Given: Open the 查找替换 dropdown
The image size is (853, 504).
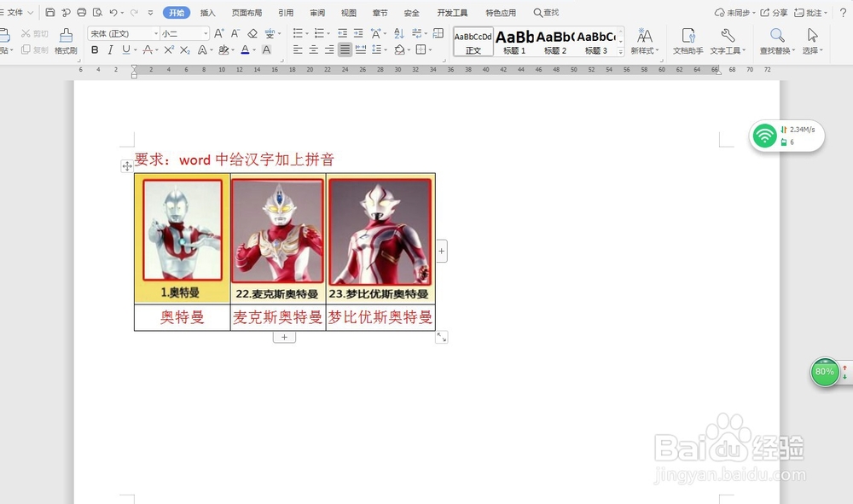Looking at the screenshot, I should (x=777, y=41).
